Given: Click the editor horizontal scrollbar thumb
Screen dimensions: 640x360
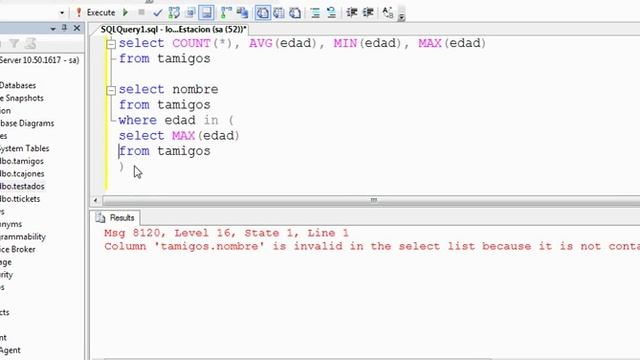Looking at the screenshot, I should click(373, 200).
